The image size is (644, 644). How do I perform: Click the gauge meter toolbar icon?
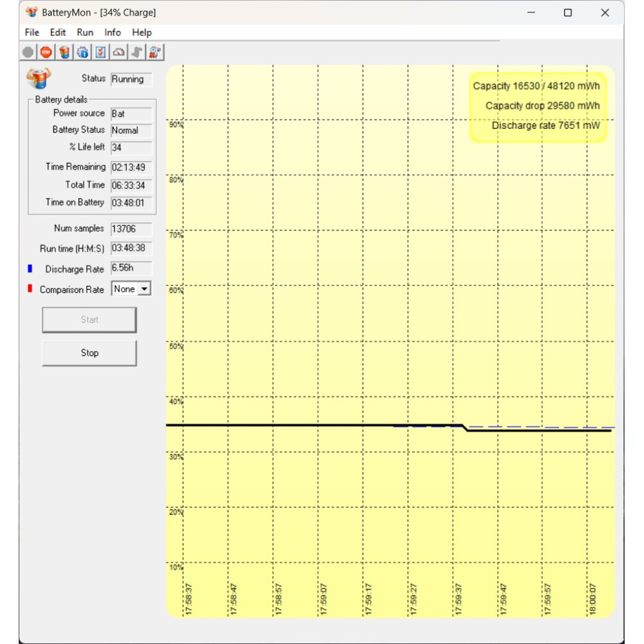pos(118,52)
